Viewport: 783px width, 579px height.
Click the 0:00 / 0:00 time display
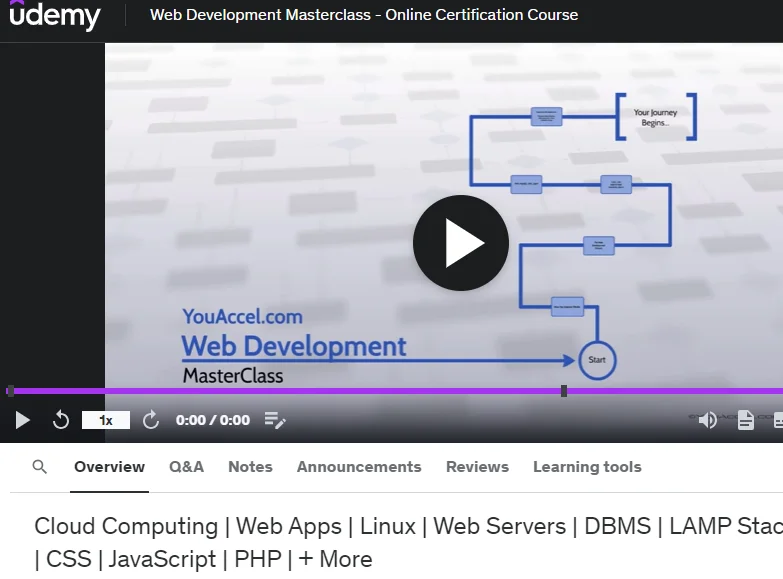click(x=213, y=420)
